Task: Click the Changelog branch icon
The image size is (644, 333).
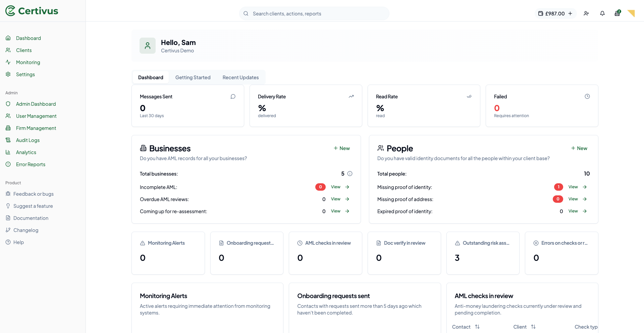Action: [8, 230]
